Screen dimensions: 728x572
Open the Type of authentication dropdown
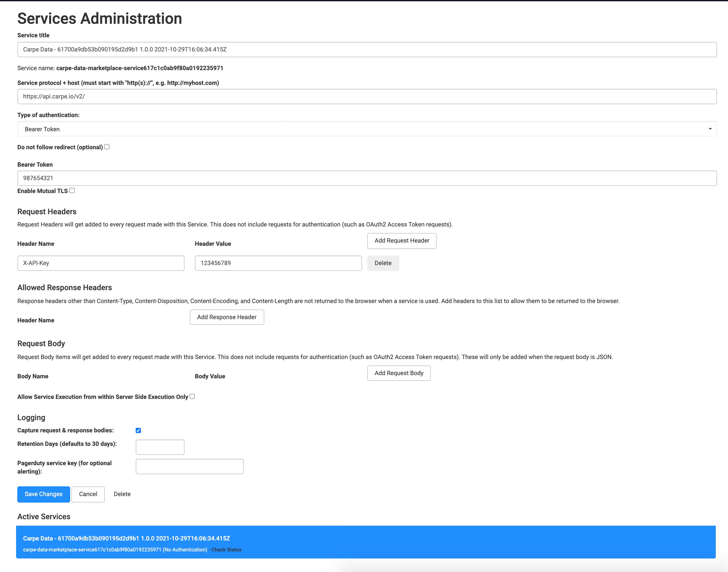click(367, 129)
